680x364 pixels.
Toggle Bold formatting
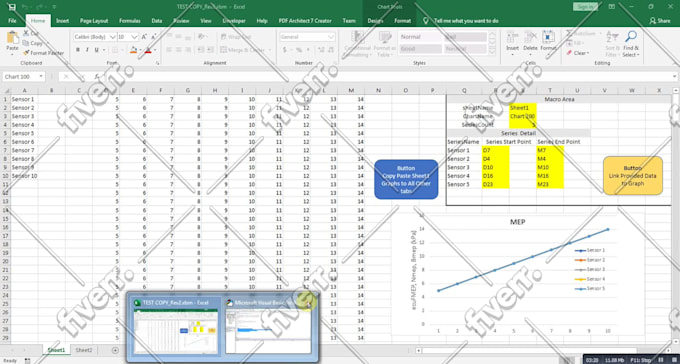(x=78, y=50)
